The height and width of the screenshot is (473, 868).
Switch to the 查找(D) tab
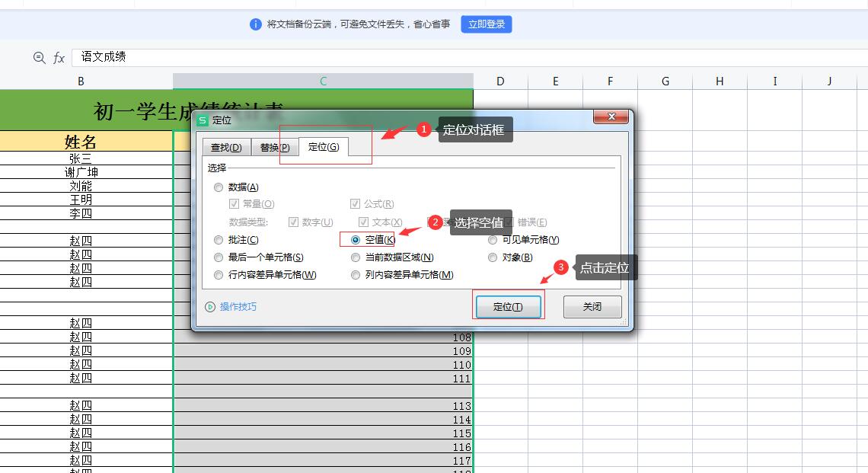tap(226, 147)
